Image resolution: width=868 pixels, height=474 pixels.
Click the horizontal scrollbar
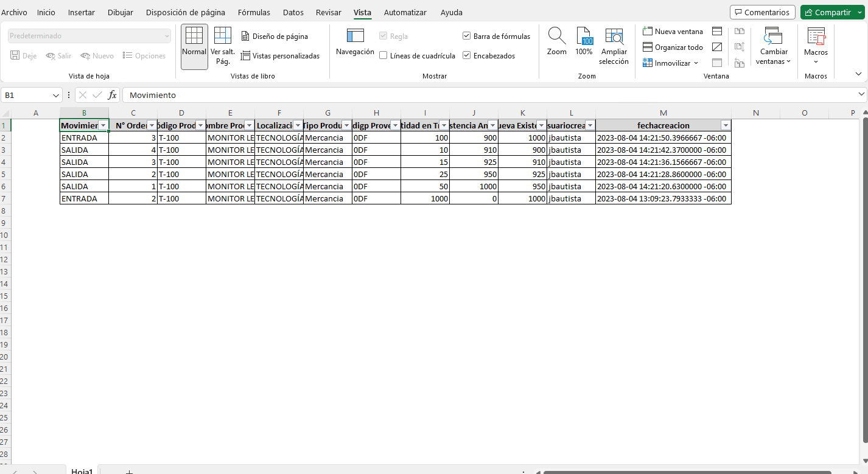tap(687, 472)
